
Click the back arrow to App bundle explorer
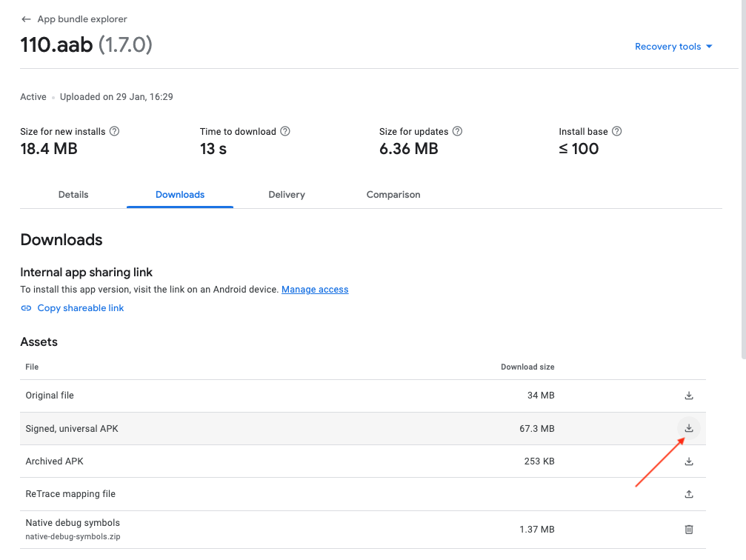(x=27, y=19)
